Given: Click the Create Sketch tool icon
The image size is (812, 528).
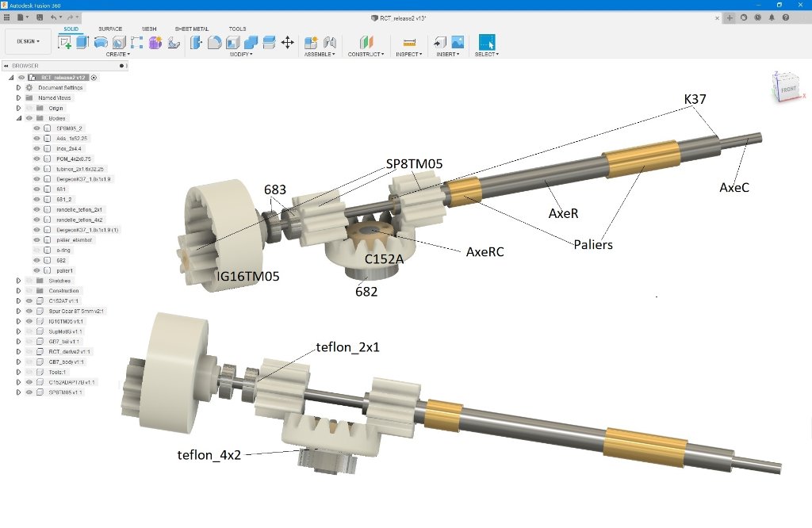Looking at the screenshot, I should (65, 42).
